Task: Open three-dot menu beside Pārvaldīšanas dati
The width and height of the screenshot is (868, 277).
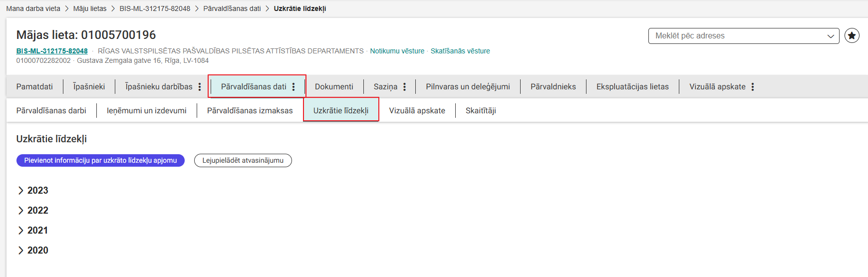Action: click(x=293, y=87)
